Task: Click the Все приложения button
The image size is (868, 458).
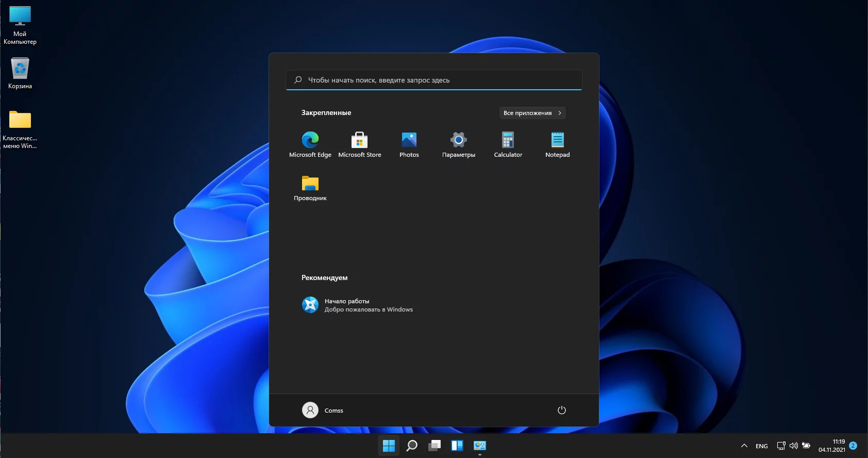Action: click(532, 113)
